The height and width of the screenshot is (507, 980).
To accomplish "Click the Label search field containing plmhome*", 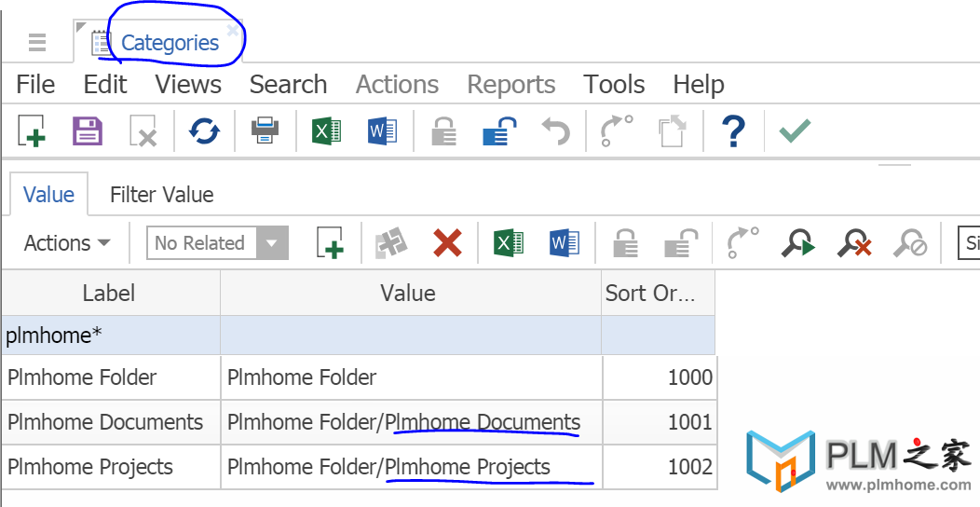I will coord(111,336).
